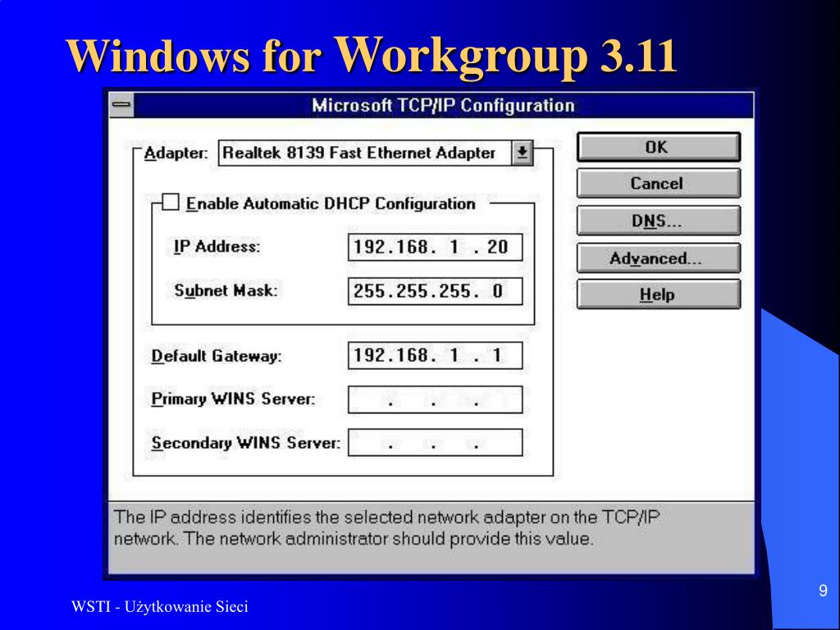Enable Automatic DHCP Configuration checkbox

[171, 203]
